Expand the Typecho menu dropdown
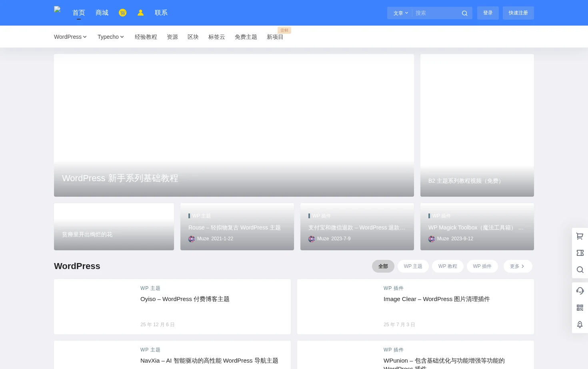The width and height of the screenshot is (588, 369). click(x=111, y=37)
